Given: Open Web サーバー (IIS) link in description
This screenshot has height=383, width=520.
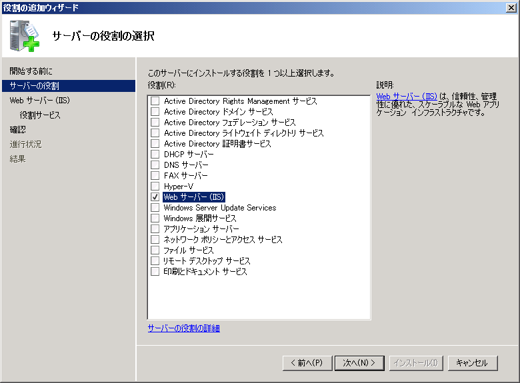Looking at the screenshot, I should coord(406,97).
